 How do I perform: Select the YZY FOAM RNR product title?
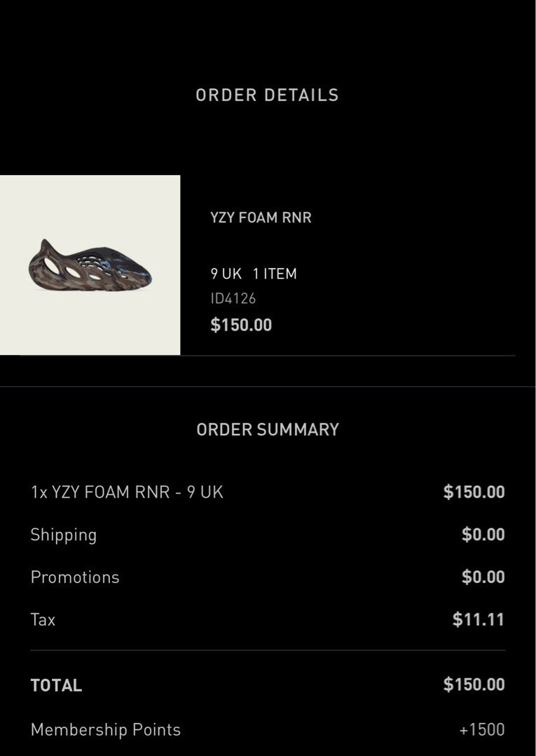[261, 218]
